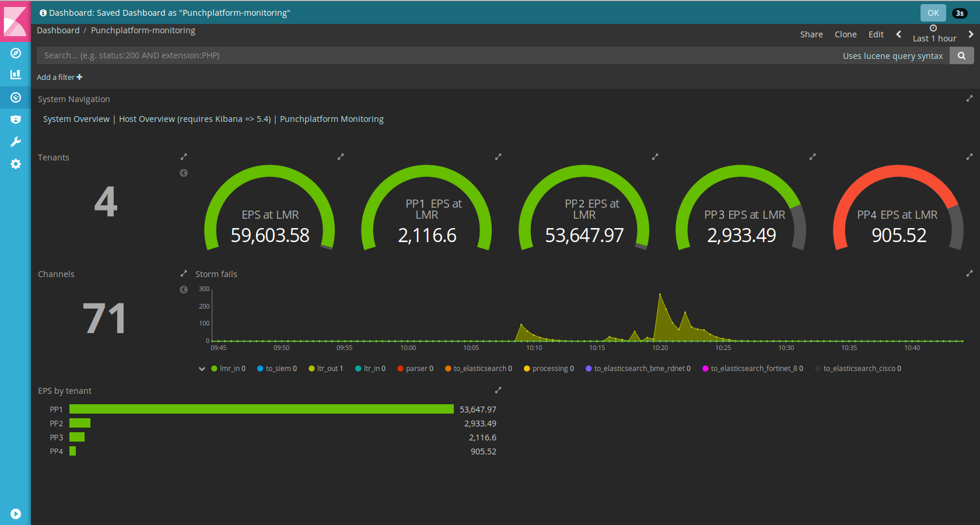Viewport: 980px width, 525px height.
Task: Open Share menu
Action: tap(811, 34)
